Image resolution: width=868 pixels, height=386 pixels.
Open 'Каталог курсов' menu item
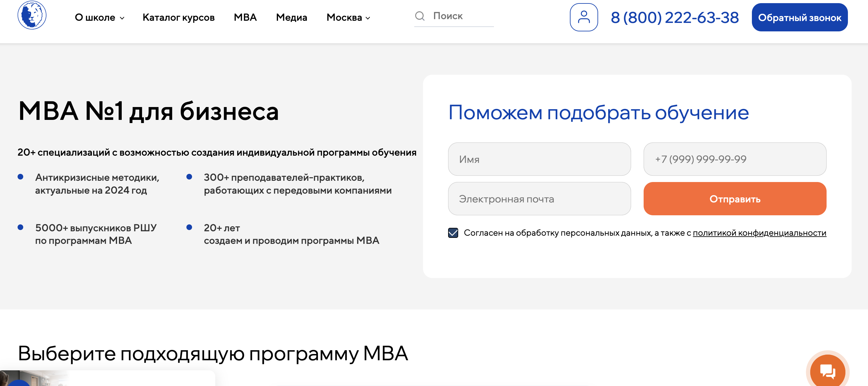point(179,18)
